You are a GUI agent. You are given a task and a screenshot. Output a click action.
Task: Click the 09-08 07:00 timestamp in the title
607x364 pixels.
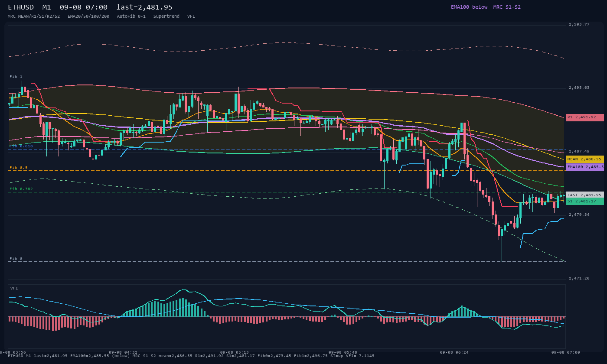click(84, 7)
